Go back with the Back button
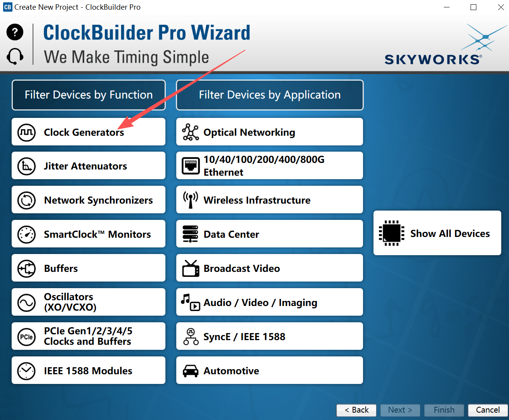Viewport: 509px width, 420px height. tap(356, 410)
